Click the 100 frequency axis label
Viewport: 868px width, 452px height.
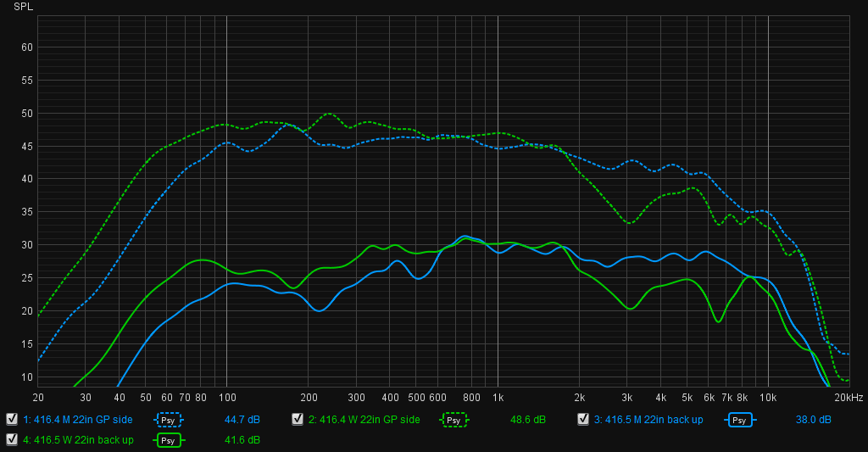click(x=227, y=398)
